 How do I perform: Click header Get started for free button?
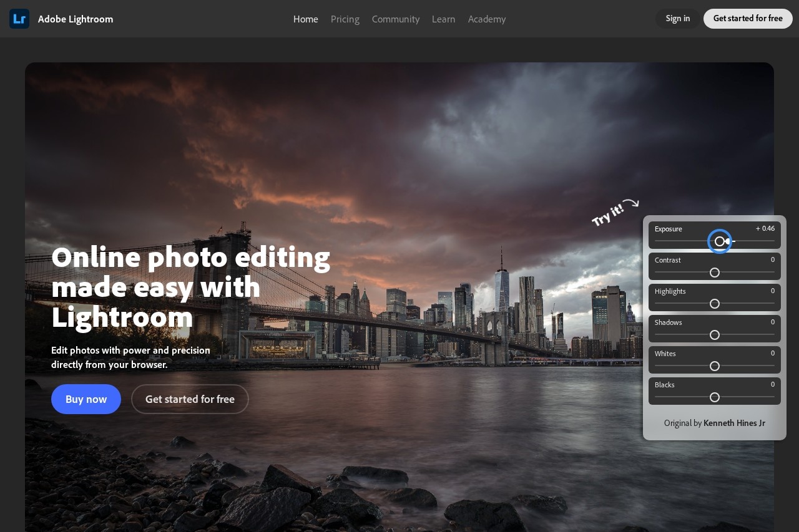pyautogui.click(x=748, y=19)
